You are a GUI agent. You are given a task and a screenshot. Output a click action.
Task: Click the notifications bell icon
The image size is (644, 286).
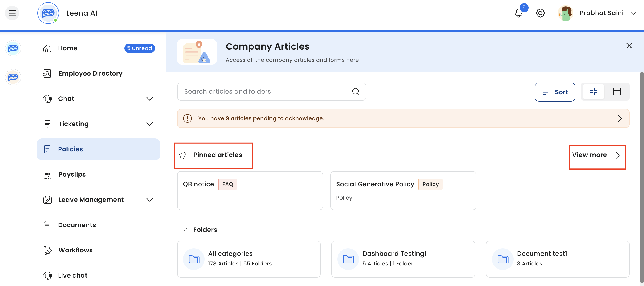[x=518, y=13]
